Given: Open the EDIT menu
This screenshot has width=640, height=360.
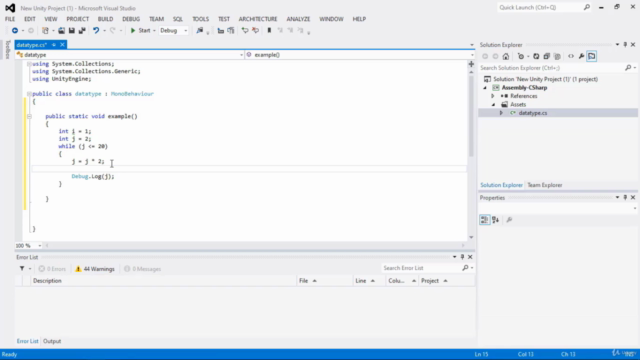Looking at the screenshot, I should click(30, 19).
